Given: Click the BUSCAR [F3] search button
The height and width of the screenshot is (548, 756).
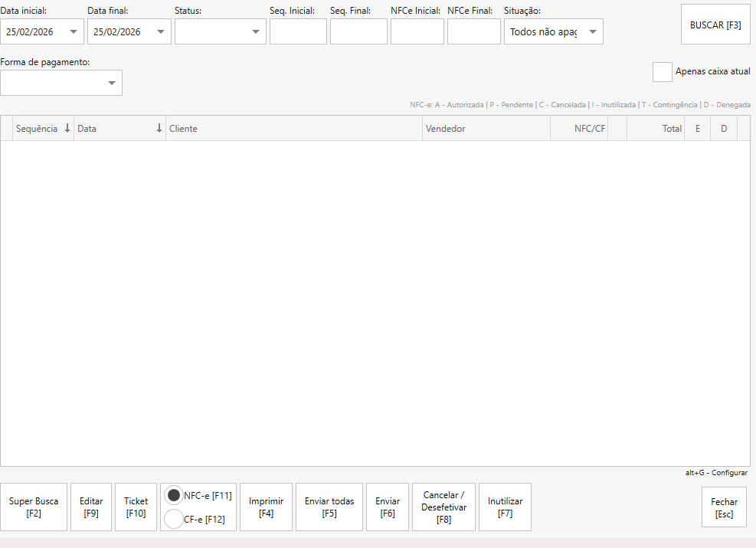Looking at the screenshot, I should point(715,25).
